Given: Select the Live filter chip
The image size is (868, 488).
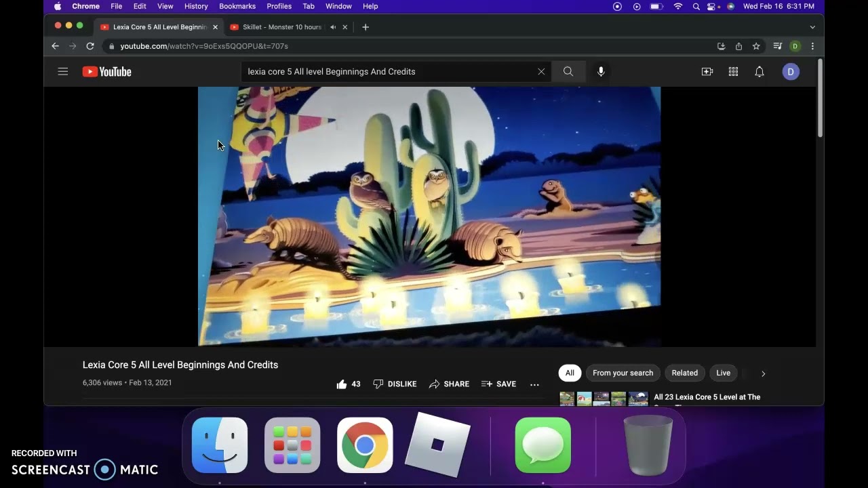Looking at the screenshot, I should [724, 373].
